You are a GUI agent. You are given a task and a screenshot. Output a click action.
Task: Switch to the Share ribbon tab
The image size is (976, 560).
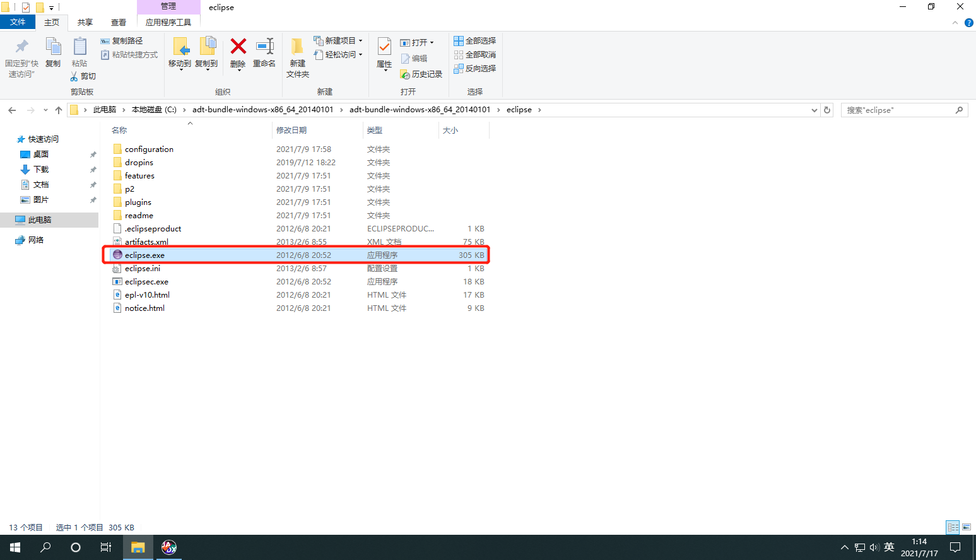(x=85, y=22)
